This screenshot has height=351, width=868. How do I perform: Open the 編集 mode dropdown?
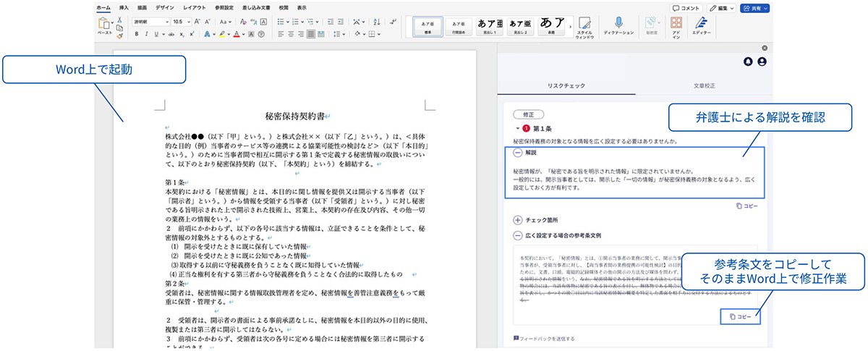point(721,7)
